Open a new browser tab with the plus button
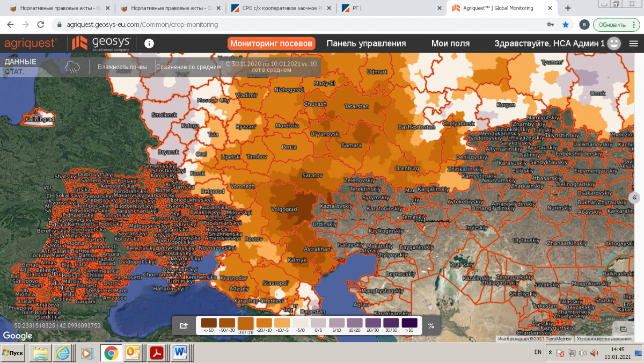Screen dimensions: 644x363 tap(568, 8)
